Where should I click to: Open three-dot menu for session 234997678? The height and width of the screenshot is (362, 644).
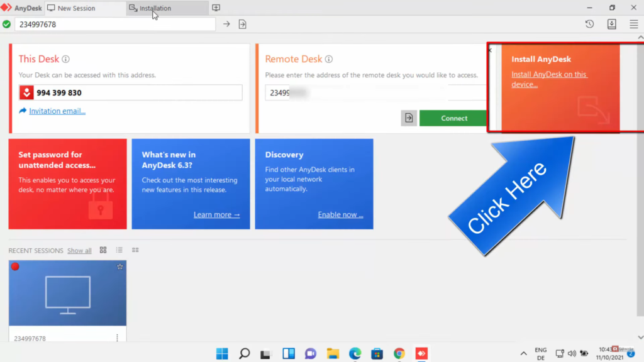coord(117,338)
